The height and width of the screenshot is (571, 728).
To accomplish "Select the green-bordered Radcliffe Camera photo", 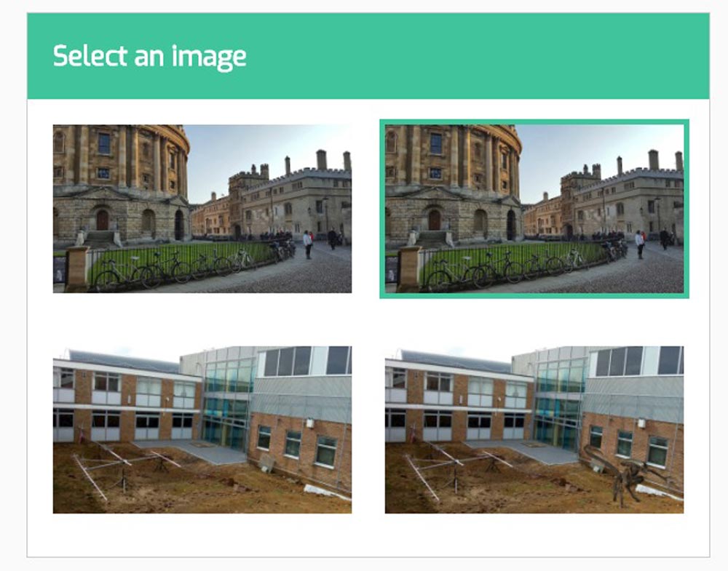I will [x=534, y=209].
